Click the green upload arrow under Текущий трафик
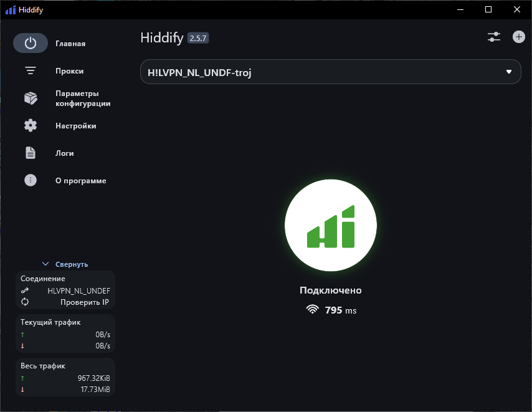Viewport: 532px width, 412px height. [x=22, y=335]
